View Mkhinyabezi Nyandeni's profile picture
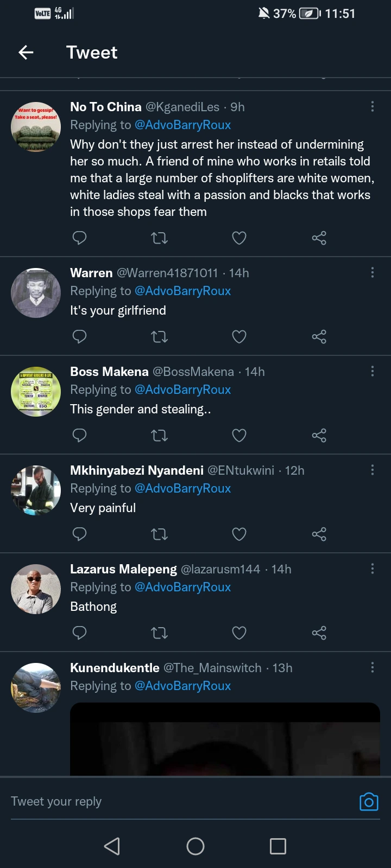This screenshot has width=391, height=868. pos(36,490)
